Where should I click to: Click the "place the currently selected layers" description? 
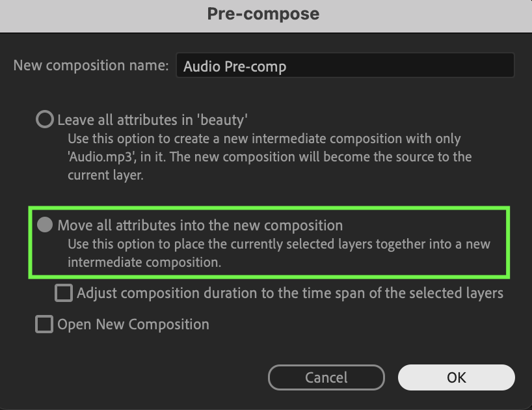coord(280,244)
